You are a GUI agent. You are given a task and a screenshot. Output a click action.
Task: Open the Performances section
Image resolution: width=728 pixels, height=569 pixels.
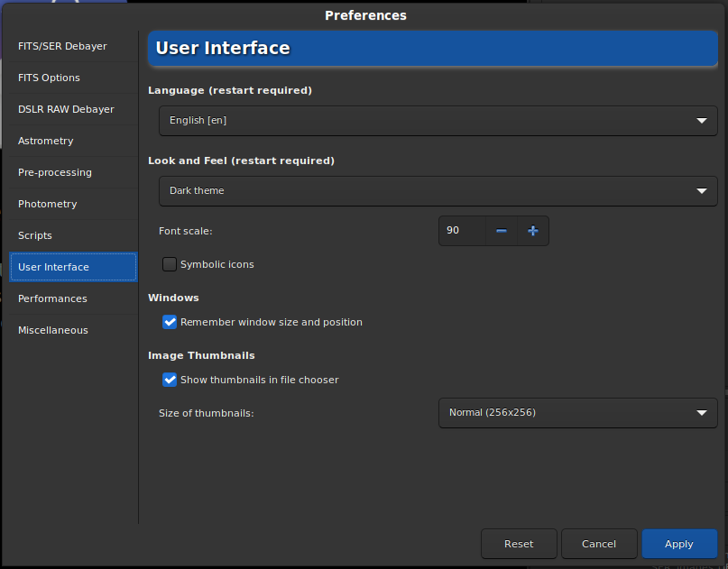tap(73, 298)
